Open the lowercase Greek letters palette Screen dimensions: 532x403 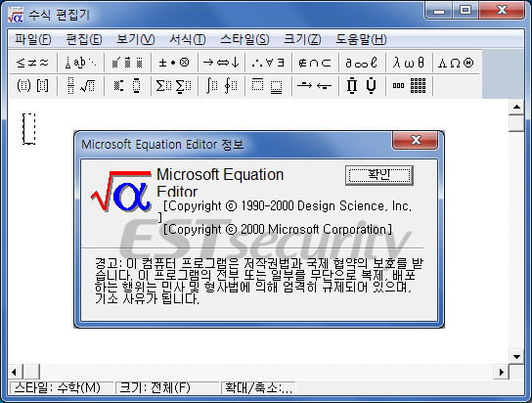409,63
